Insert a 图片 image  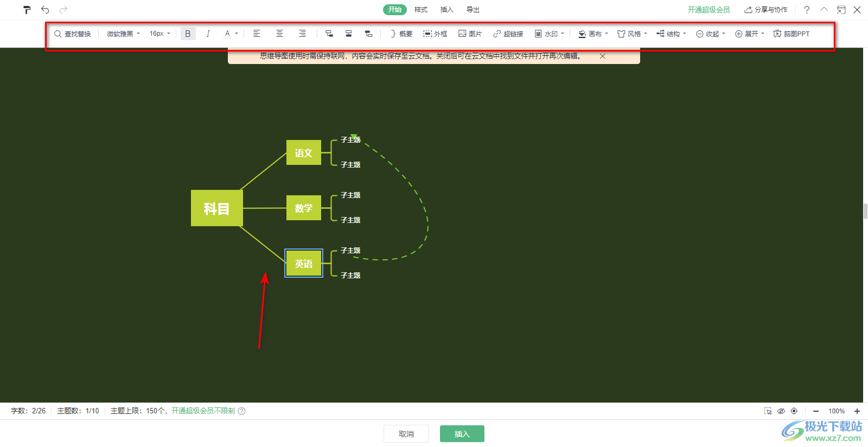[x=470, y=34]
